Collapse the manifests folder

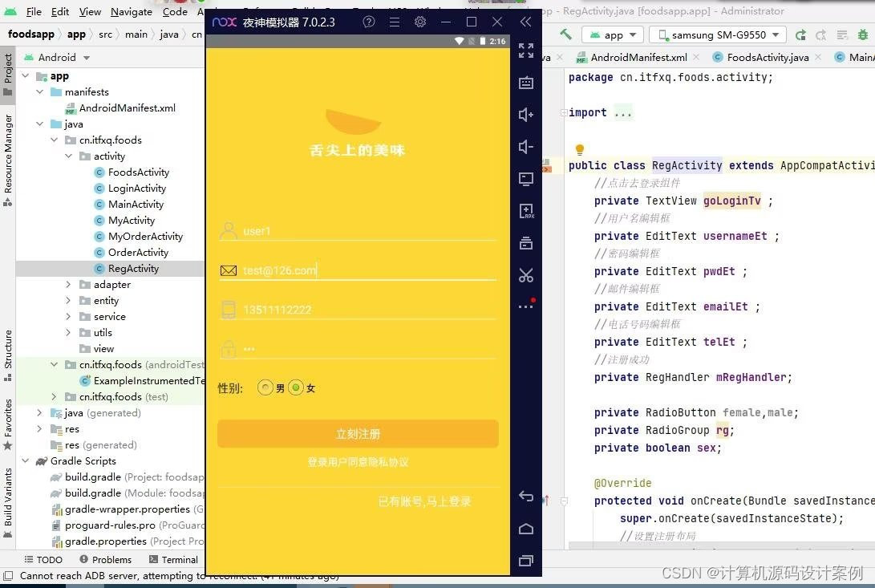click(39, 92)
